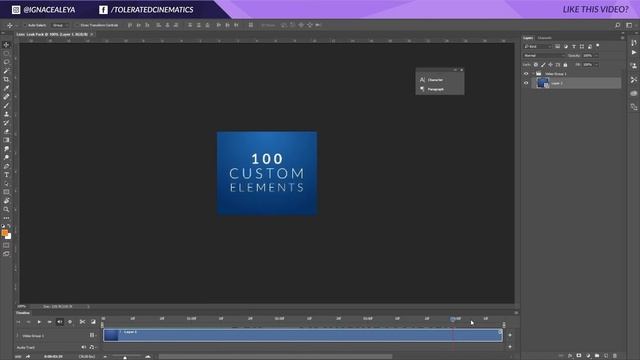Go to first frame in timeline
Viewport: 640px width, 360px height.
pyautogui.click(x=18, y=322)
